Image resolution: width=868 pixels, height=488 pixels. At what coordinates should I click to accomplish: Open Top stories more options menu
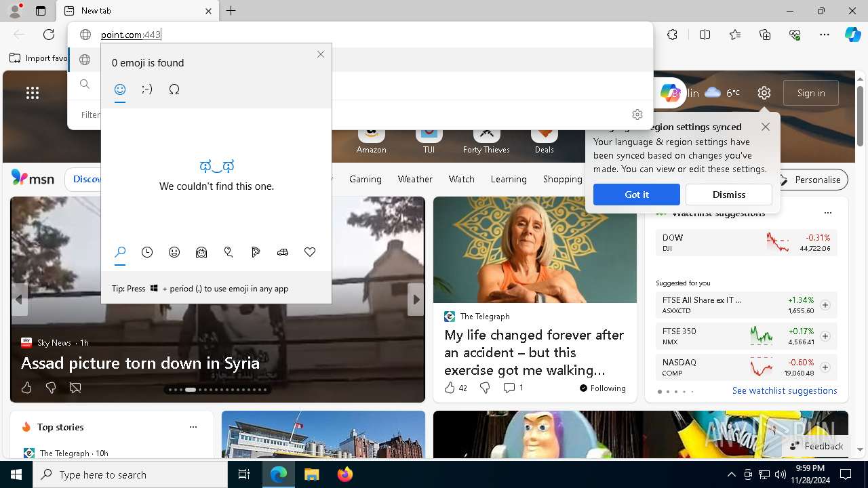193,427
